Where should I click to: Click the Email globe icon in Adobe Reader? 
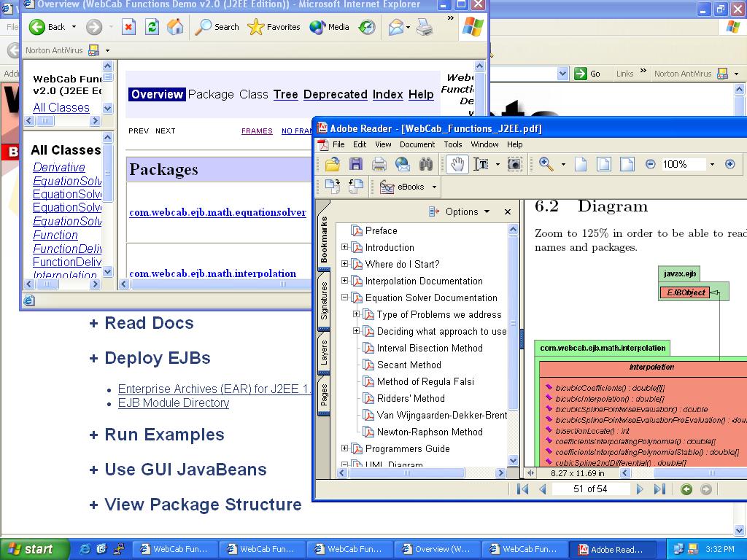click(x=403, y=164)
